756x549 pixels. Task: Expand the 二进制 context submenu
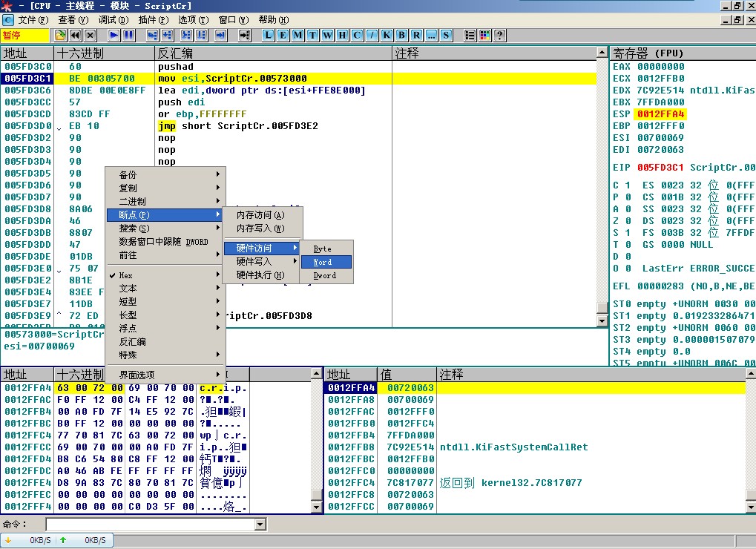pyautogui.click(x=165, y=202)
